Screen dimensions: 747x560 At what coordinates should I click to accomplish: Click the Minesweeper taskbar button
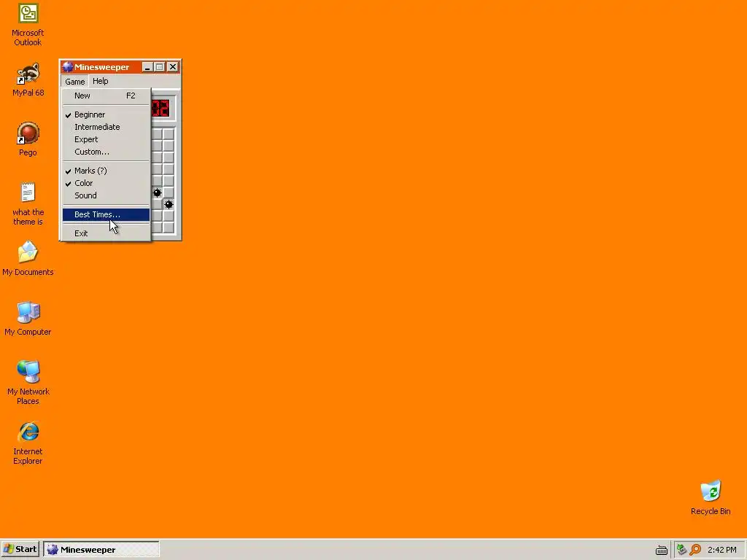101,550
